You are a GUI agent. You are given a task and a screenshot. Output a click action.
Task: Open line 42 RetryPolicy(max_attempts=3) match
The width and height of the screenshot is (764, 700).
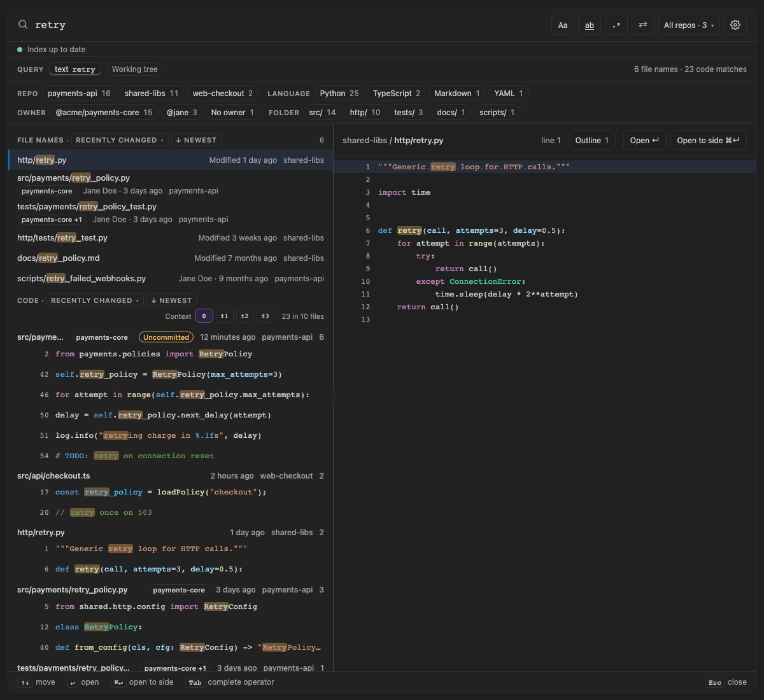tap(171, 374)
